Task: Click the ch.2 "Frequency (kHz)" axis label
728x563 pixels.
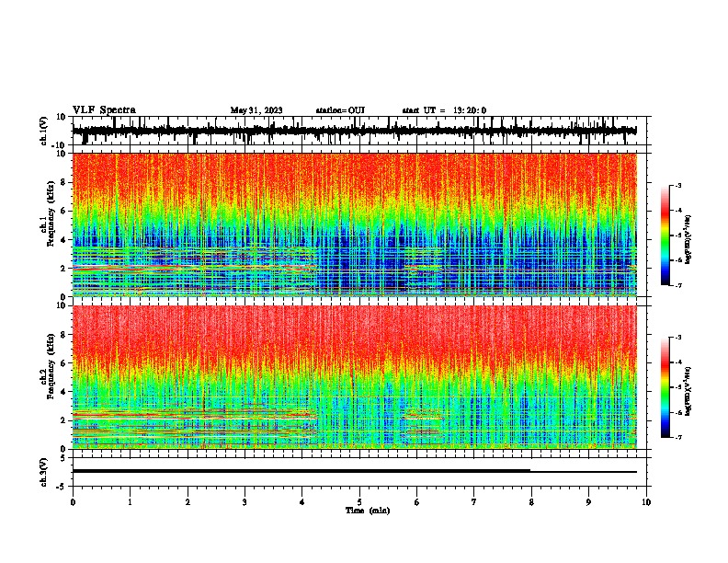Action: 51,366
